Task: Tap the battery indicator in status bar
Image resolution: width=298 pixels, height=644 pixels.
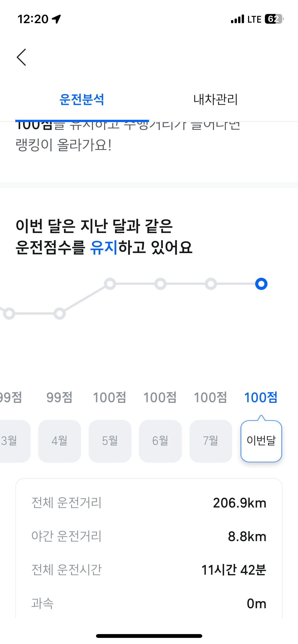Action: click(x=274, y=19)
